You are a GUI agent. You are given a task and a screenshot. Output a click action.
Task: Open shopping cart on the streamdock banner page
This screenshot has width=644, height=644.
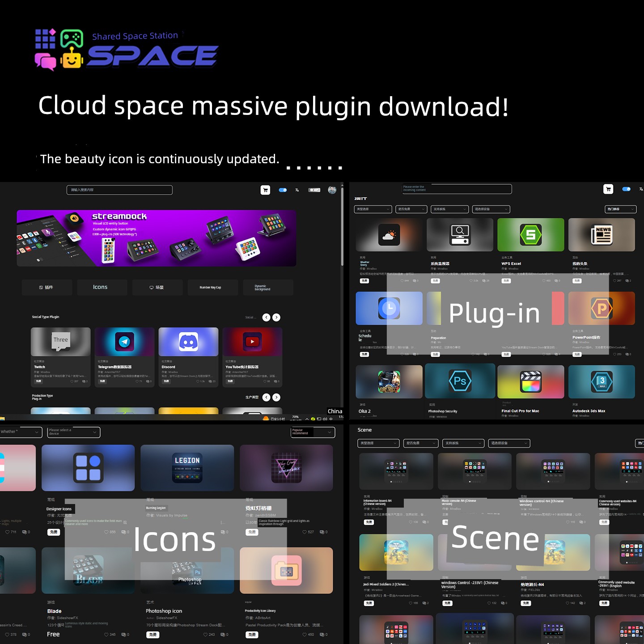click(265, 190)
